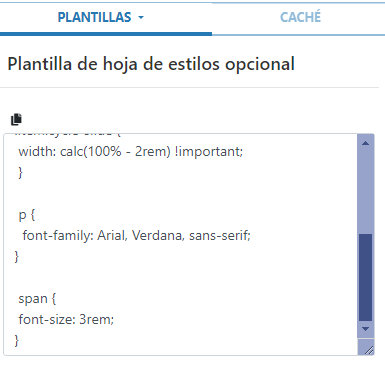Screen dimensions: 385x367
Task: Place cursor in the font-family: Arial, Verdana line
Action: tap(136, 236)
